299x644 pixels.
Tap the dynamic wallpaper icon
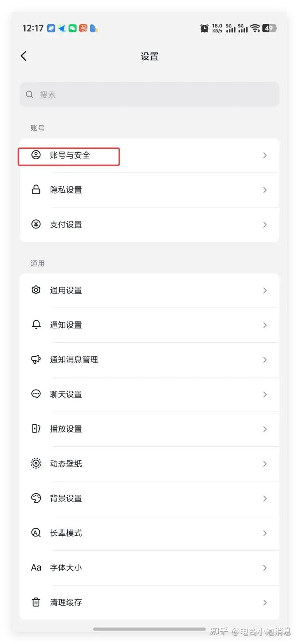(x=36, y=463)
